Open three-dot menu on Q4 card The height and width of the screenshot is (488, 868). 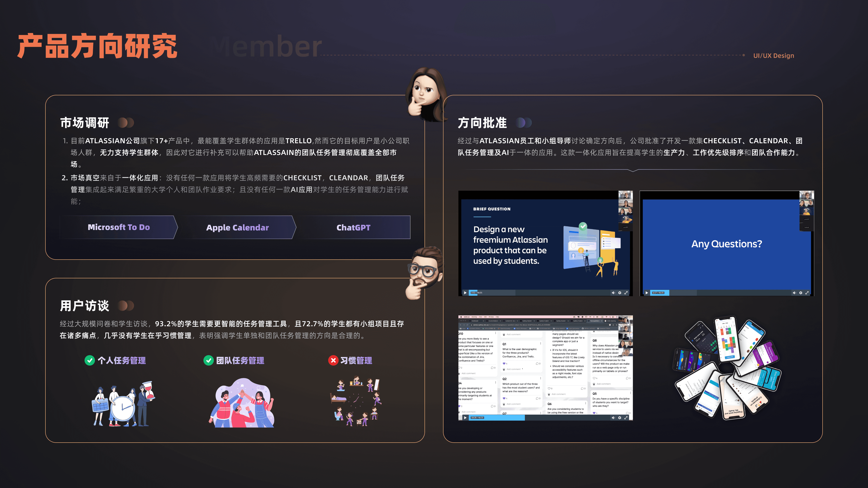point(496,382)
